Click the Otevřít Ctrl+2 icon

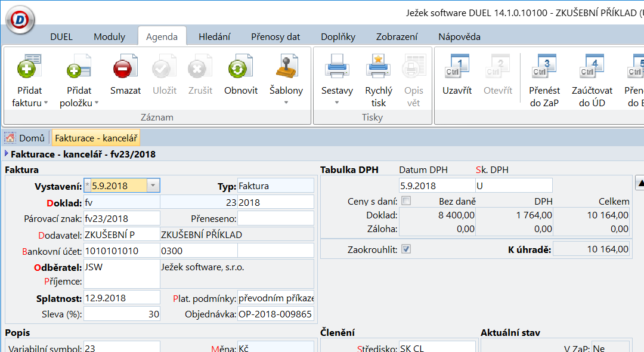(498, 67)
